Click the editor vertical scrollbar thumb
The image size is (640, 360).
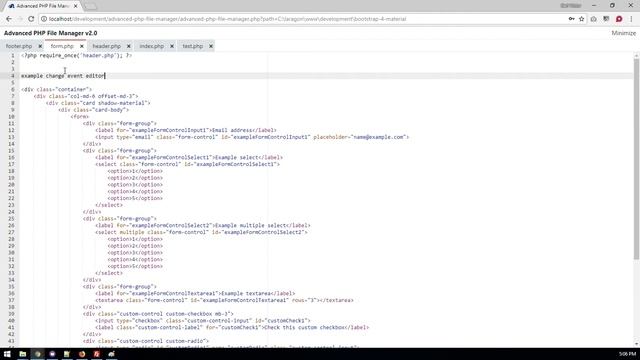coord(636,158)
